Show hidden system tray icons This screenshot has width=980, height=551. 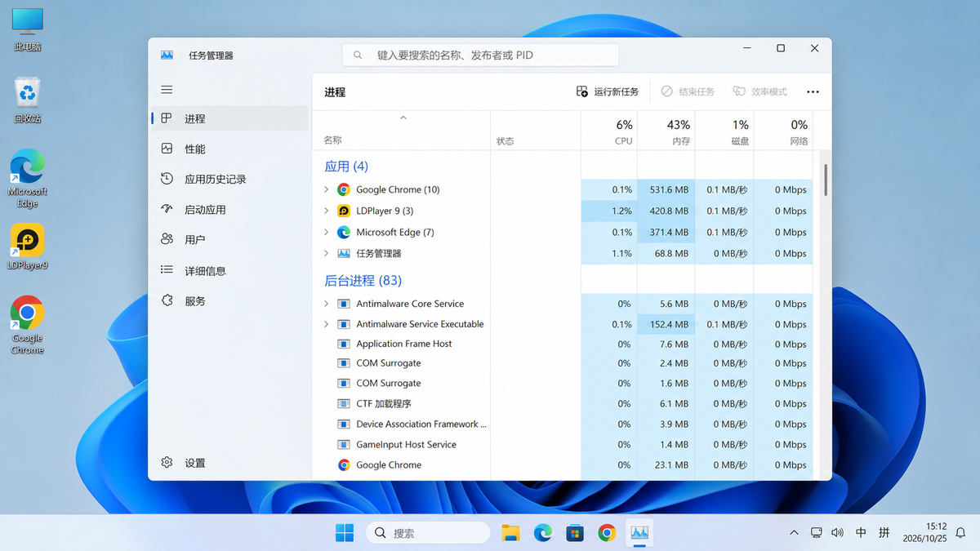click(794, 533)
